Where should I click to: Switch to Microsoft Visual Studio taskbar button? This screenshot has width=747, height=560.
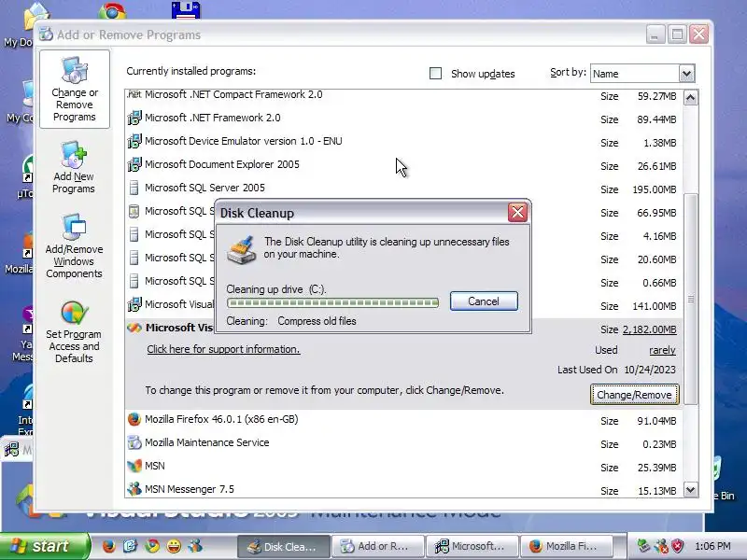472,546
